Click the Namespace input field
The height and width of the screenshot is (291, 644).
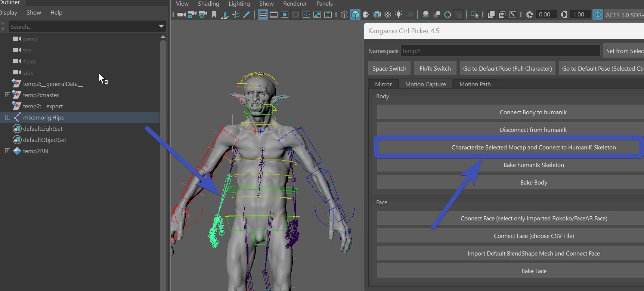[500, 51]
